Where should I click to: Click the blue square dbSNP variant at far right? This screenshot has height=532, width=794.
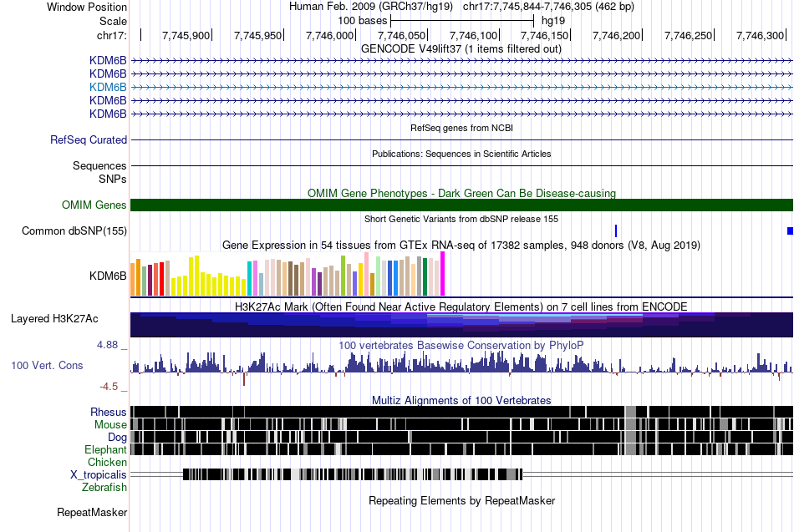point(790,231)
